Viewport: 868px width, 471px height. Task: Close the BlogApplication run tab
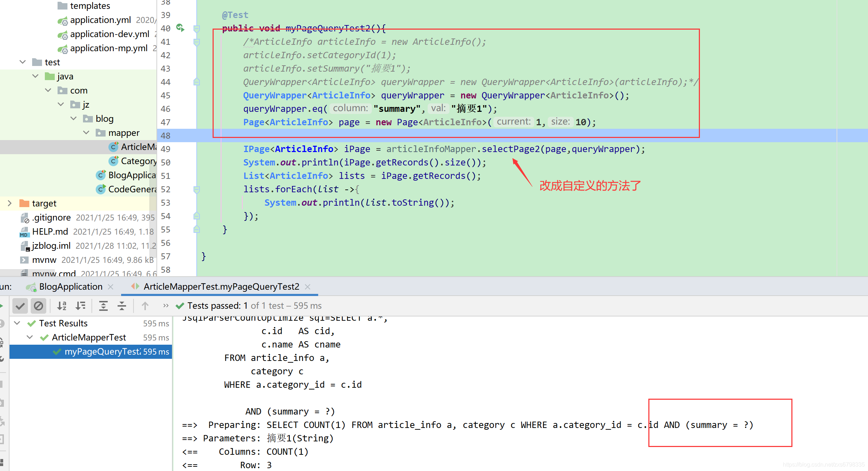pos(111,287)
